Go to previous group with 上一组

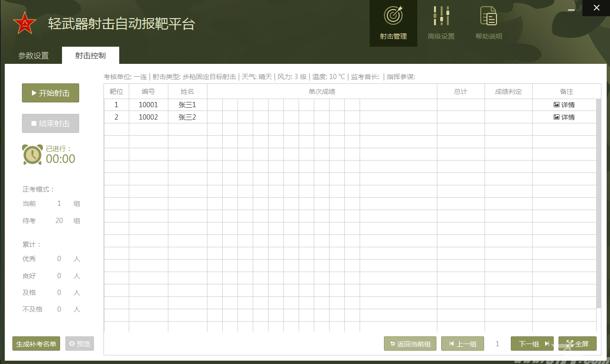point(463,344)
